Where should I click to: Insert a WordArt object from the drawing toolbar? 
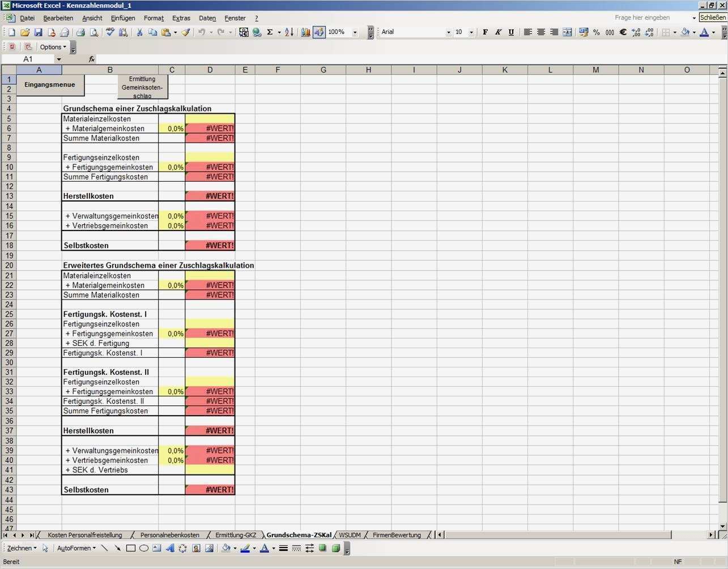(171, 548)
